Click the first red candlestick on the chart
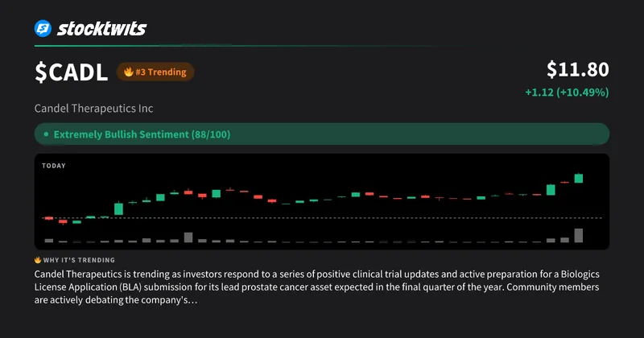Viewport: 644px width, 338px height. [49, 218]
